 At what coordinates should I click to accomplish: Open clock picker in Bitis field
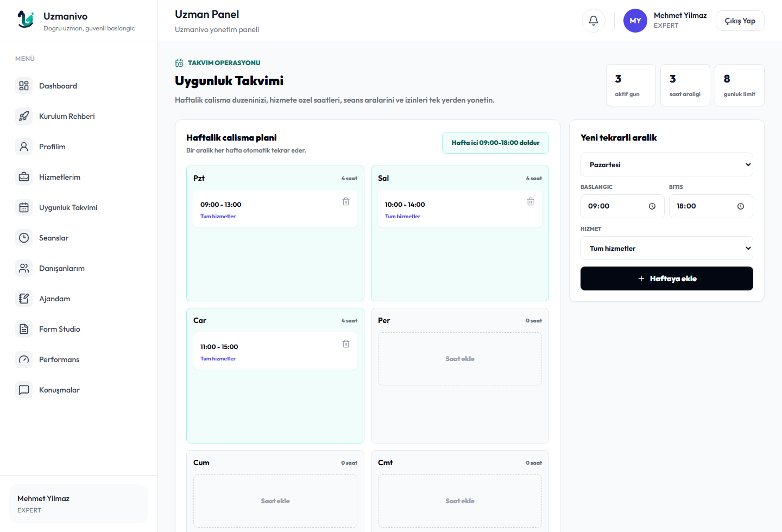pos(741,206)
